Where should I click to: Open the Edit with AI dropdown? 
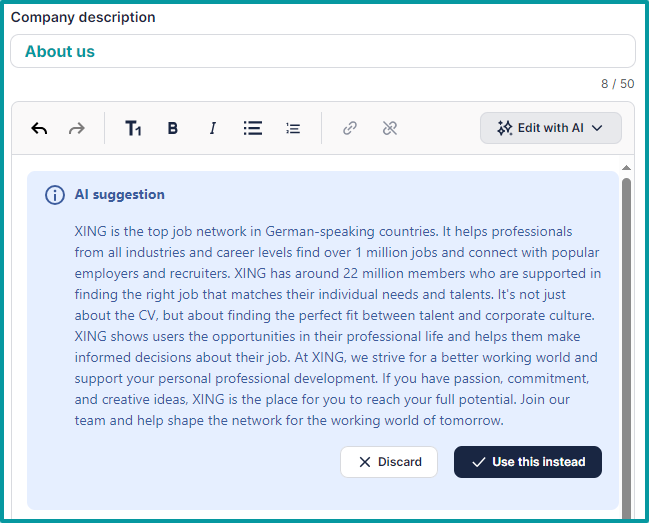pyautogui.click(x=550, y=128)
